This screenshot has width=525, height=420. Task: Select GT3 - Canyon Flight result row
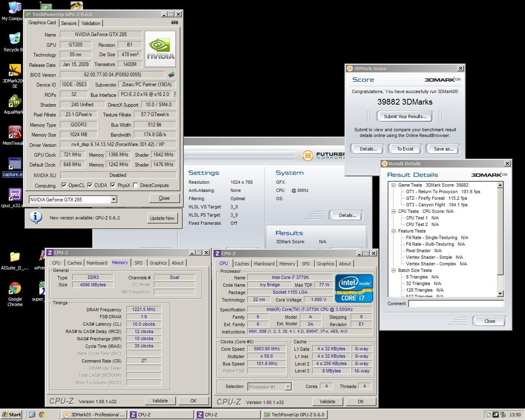[436, 205]
